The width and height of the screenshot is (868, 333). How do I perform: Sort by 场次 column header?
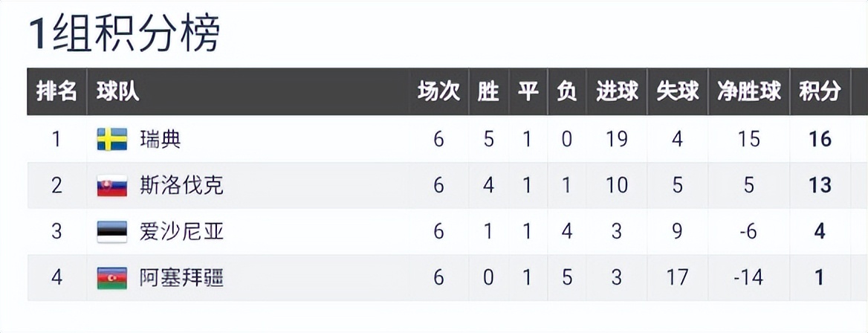coord(438,91)
